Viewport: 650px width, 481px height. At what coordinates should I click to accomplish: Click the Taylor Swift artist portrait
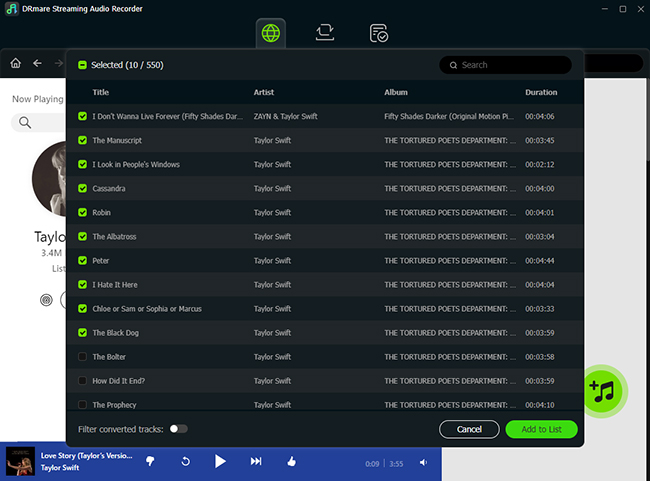click(x=49, y=178)
